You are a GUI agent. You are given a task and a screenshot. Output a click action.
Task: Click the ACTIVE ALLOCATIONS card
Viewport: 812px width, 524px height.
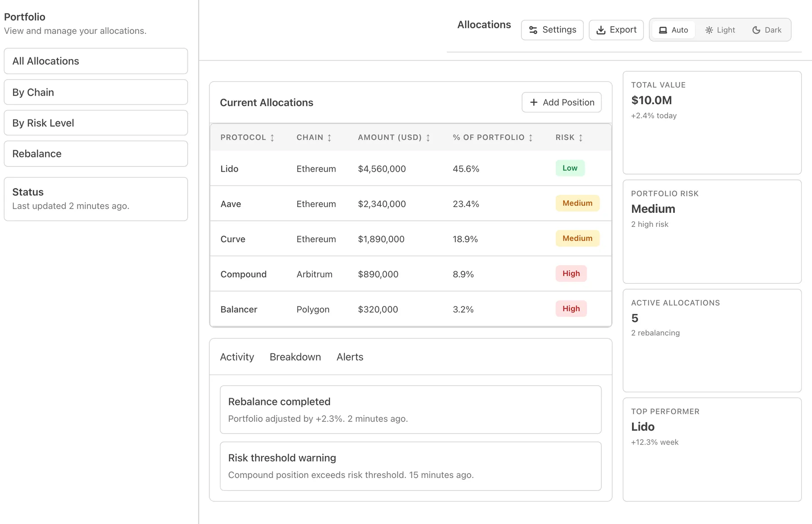click(x=712, y=340)
